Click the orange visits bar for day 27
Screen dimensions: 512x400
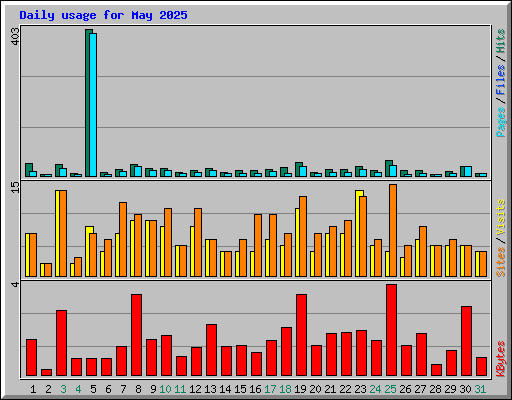click(423, 251)
